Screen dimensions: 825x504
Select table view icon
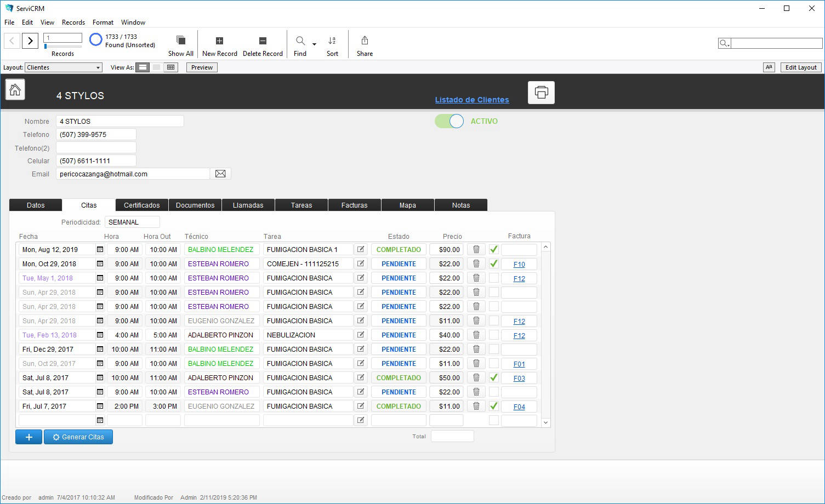tap(171, 67)
